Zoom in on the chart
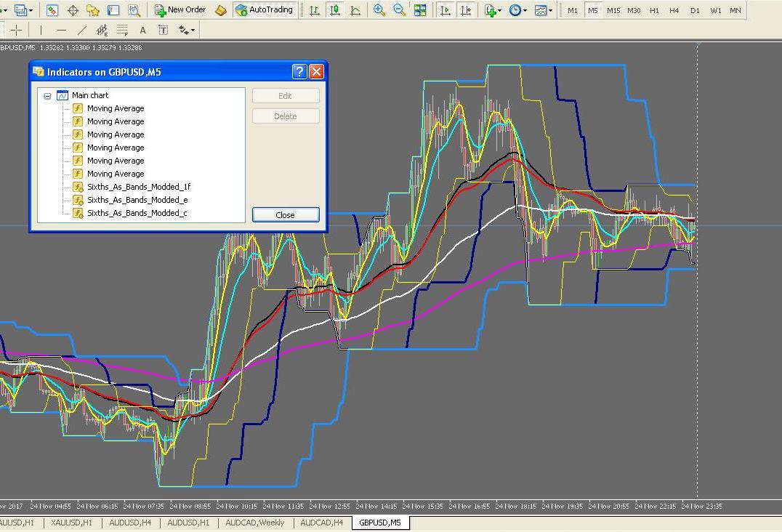This screenshot has height=532, width=782. [379, 10]
